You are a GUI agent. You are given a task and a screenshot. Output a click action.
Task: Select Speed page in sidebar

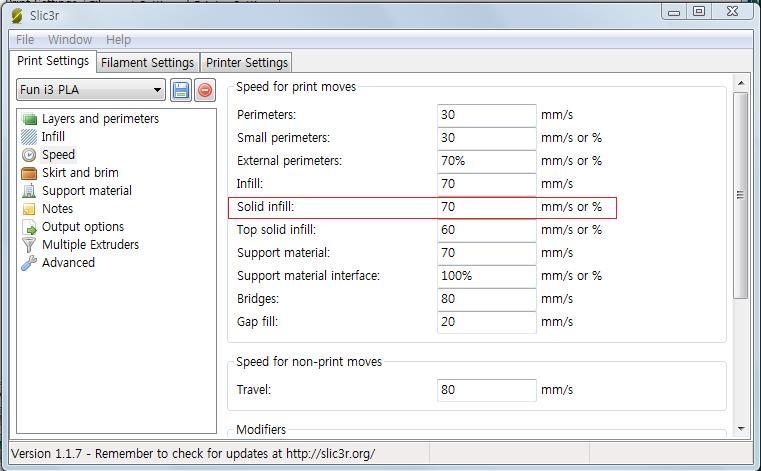[x=58, y=155]
